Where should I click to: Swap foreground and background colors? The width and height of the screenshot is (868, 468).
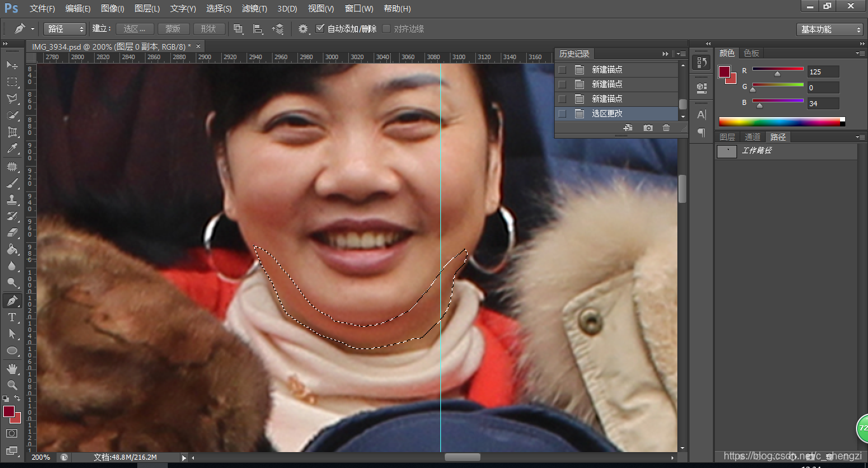point(17,399)
